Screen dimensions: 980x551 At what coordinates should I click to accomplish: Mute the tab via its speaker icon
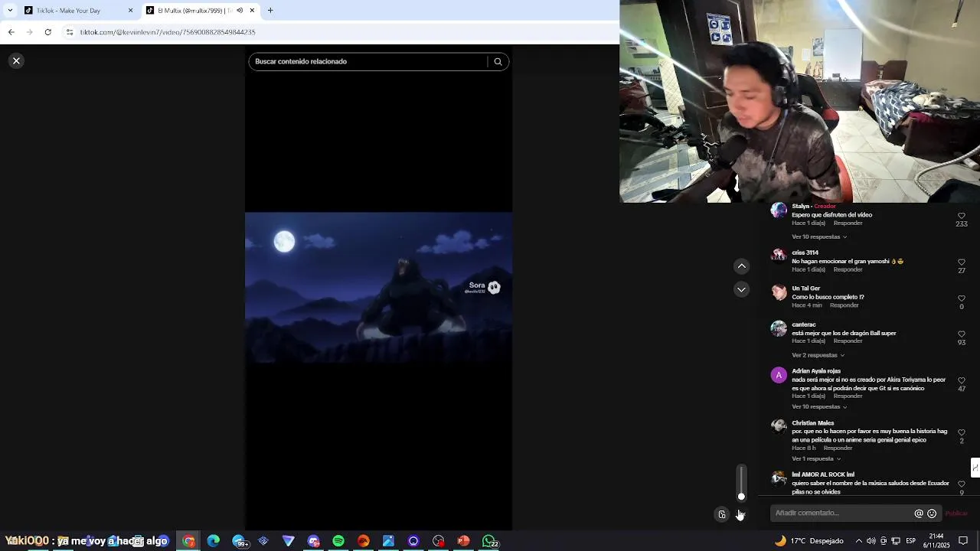pyautogui.click(x=240, y=11)
